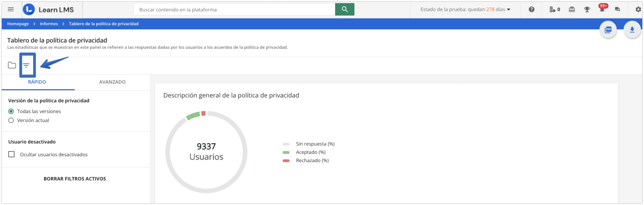Focus the platform search field

(234, 10)
